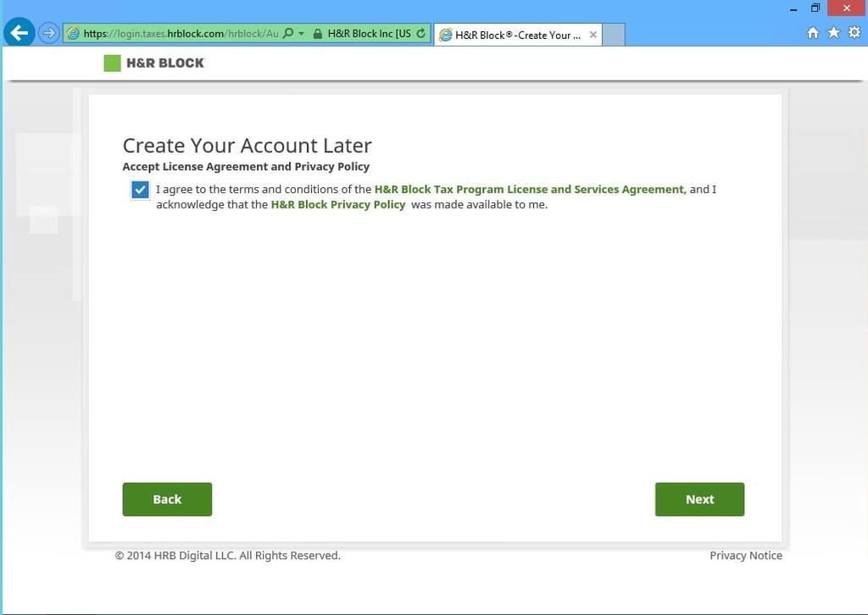868x615 pixels.
Task: Click the green Next button
Action: (699, 500)
